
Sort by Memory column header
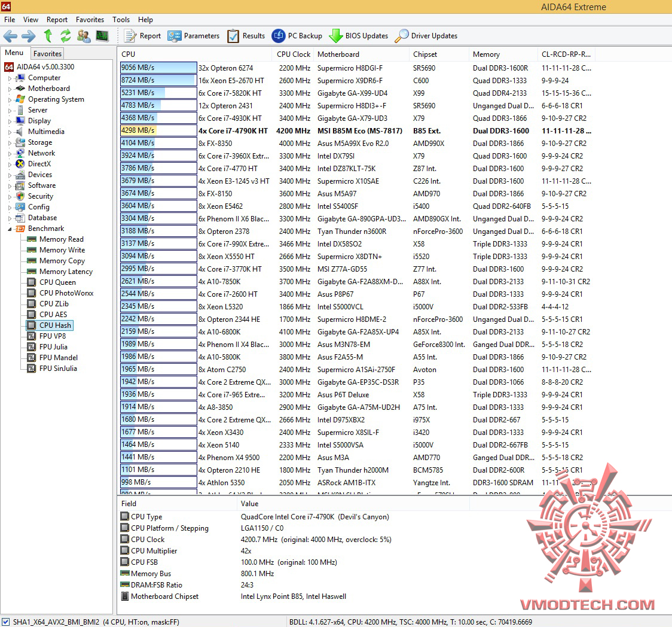click(503, 54)
